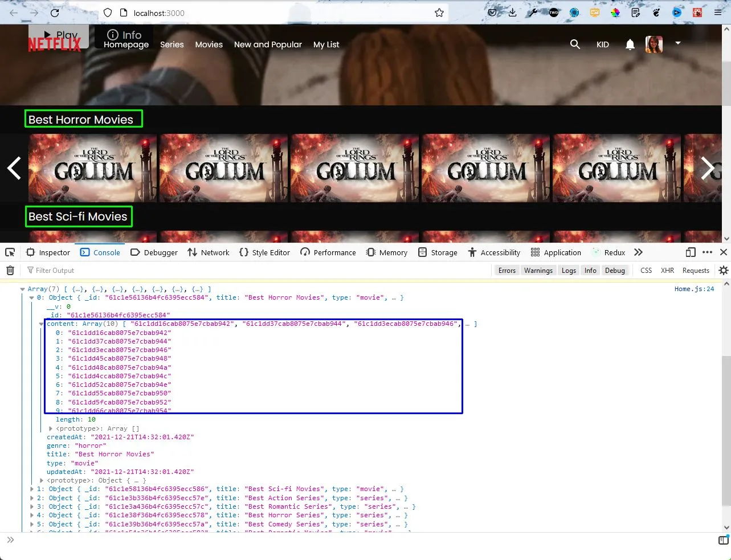Toggle the Debug filter
Screen dimensions: 731x560
pos(615,271)
